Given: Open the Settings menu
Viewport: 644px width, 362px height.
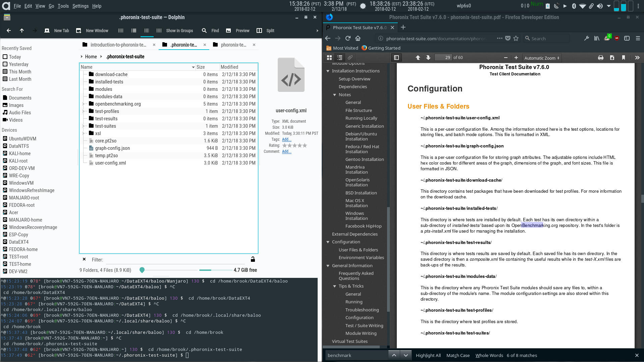Looking at the screenshot, I should click(x=80, y=6).
